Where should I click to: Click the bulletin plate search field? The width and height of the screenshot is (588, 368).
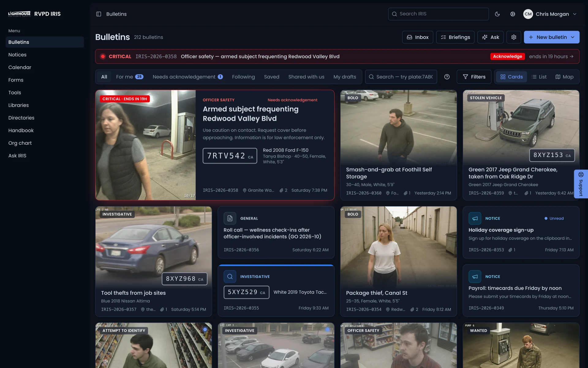[401, 77]
